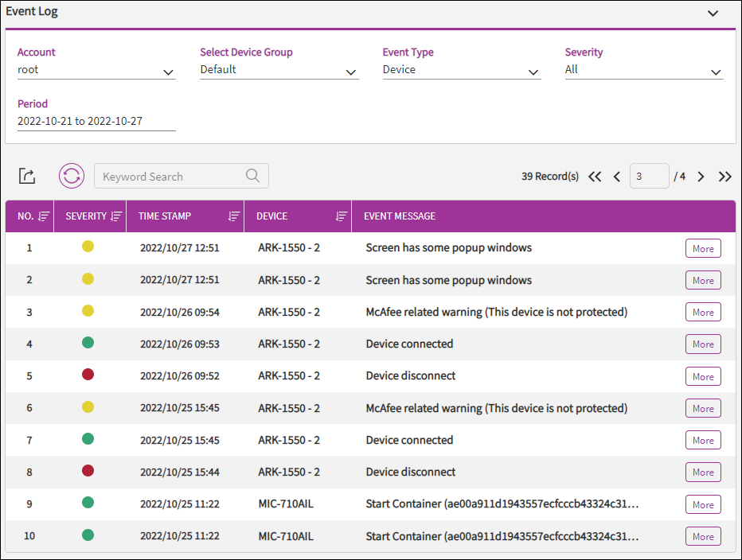Open the Severity dropdown set to All
The height and width of the screenshot is (560, 742).
(643, 71)
